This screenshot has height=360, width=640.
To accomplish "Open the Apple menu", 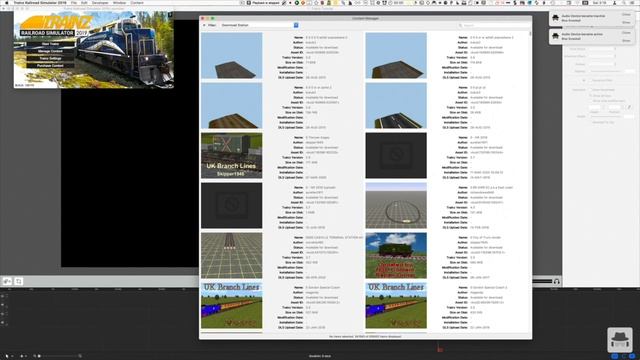I will point(7,2).
